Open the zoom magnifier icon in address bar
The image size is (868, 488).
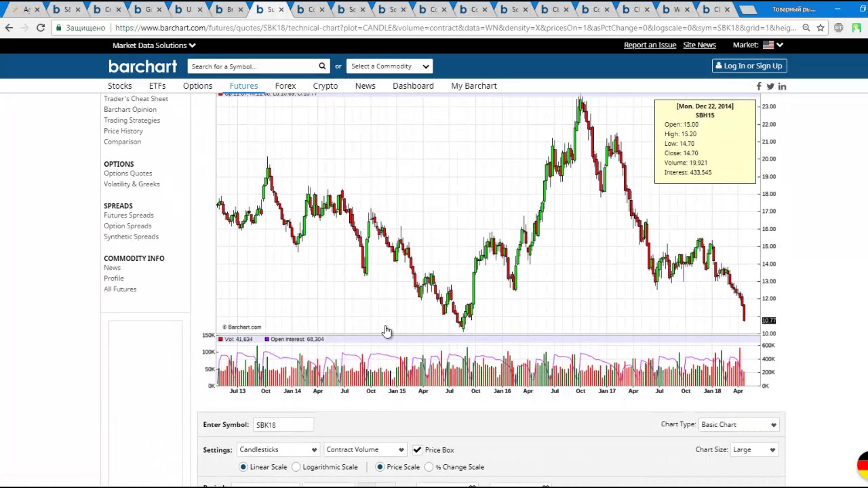806,28
